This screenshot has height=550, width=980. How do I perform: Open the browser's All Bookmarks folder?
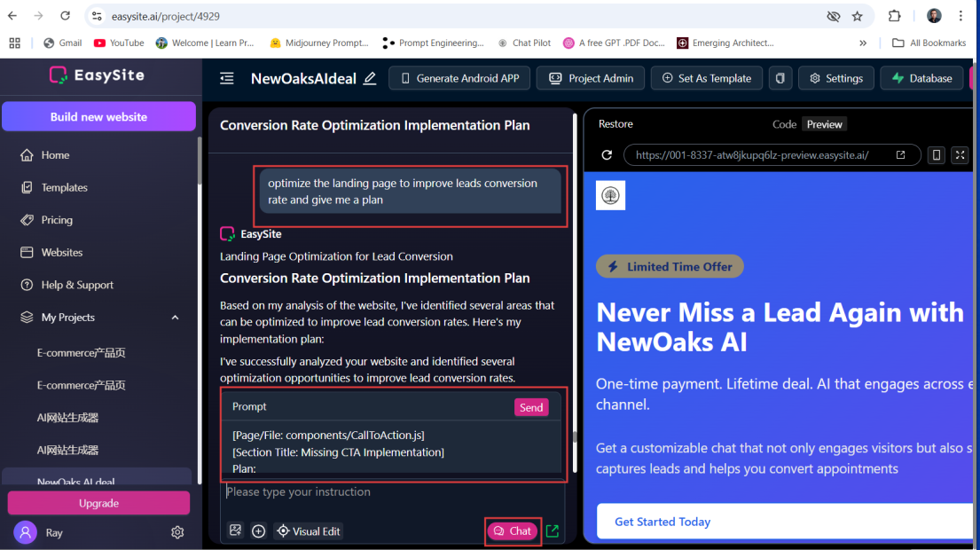(x=929, y=43)
